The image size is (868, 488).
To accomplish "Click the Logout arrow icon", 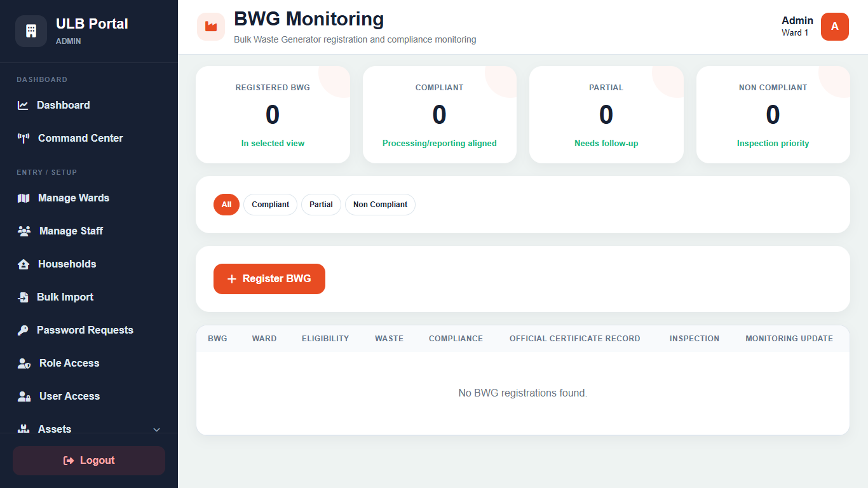I will point(69,461).
